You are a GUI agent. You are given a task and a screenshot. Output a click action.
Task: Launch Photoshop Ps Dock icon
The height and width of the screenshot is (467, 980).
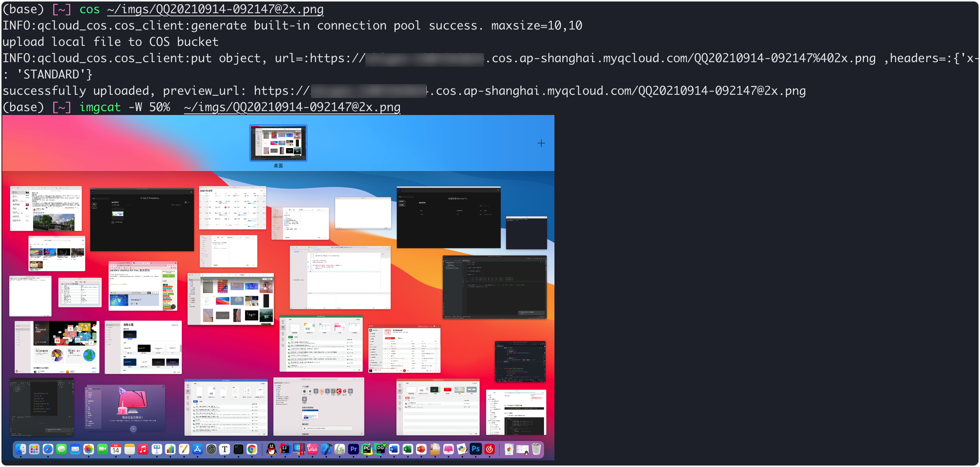[476, 450]
